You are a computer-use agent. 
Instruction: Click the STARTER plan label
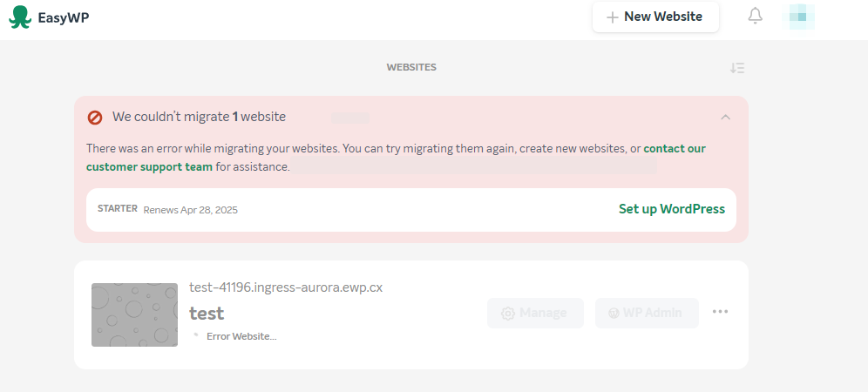point(118,209)
